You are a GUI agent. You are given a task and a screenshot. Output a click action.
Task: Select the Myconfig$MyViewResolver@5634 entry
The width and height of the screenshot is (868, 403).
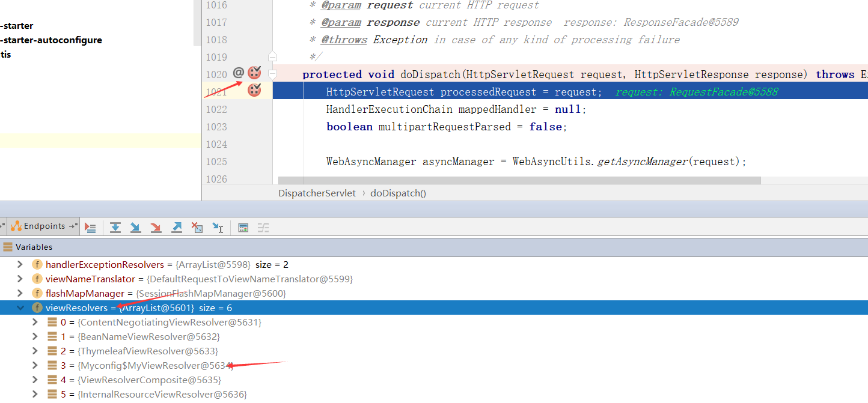tap(434, 366)
